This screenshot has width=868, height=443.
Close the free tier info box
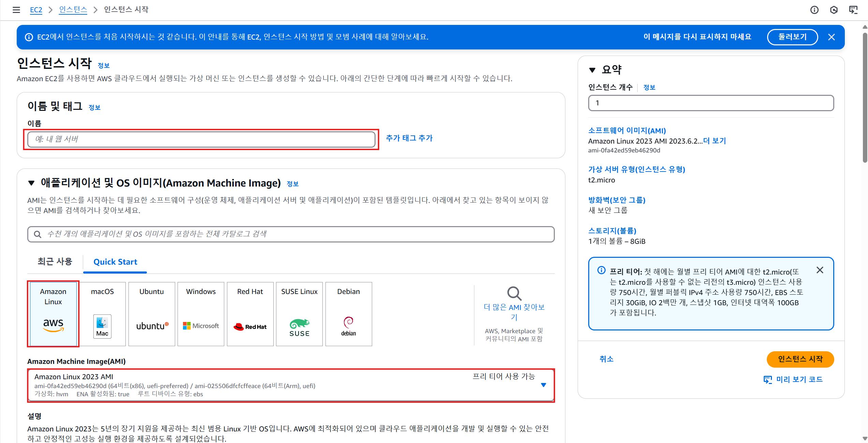click(820, 270)
